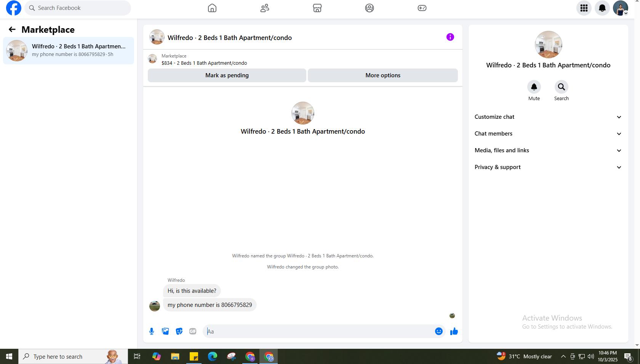Go to the Home feed icon
This screenshot has width=640, height=364.
click(212, 8)
